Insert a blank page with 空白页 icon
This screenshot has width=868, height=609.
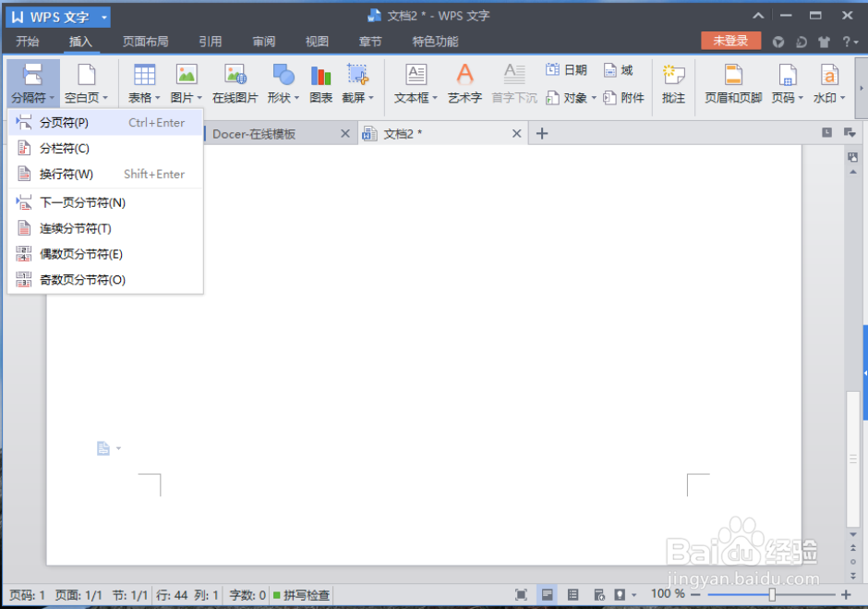(87, 76)
